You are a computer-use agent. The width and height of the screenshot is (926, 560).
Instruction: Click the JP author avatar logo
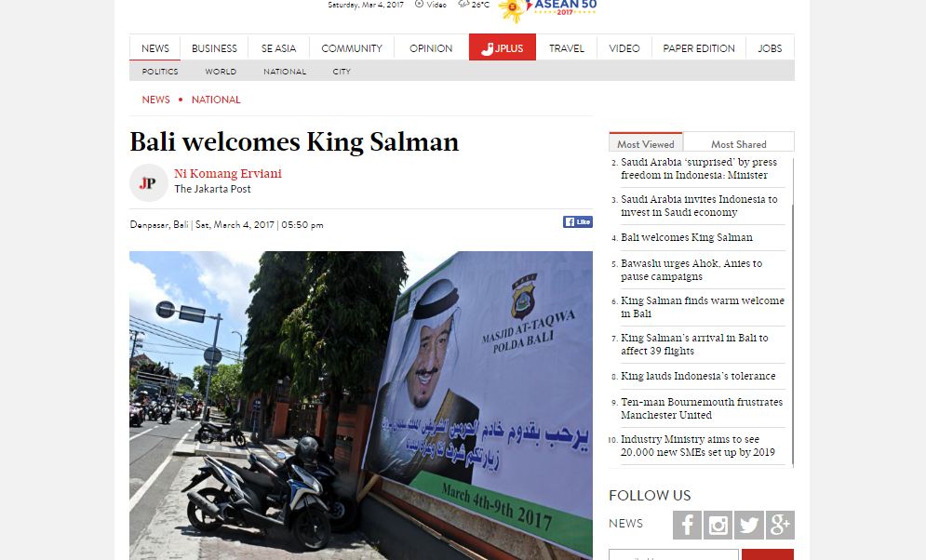pos(148,183)
